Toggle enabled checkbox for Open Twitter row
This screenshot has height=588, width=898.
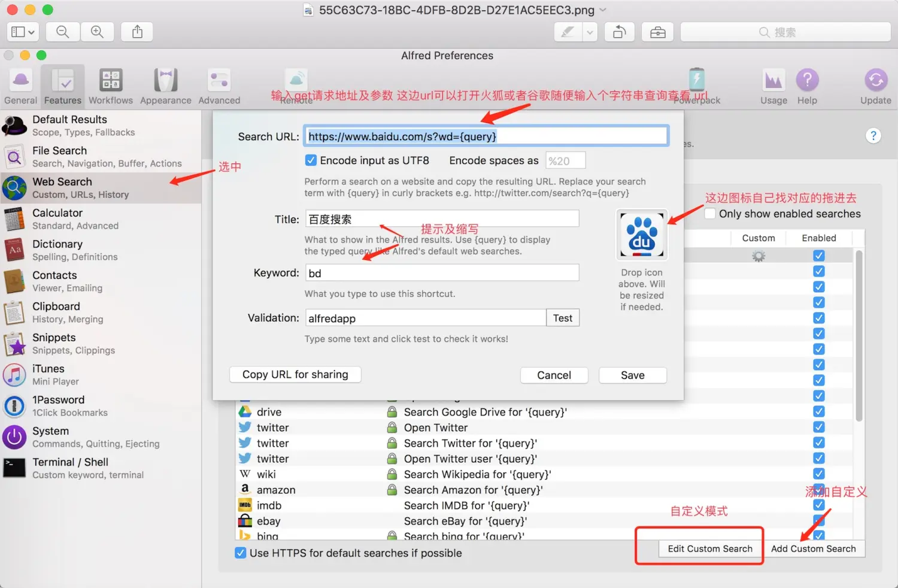click(819, 427)
